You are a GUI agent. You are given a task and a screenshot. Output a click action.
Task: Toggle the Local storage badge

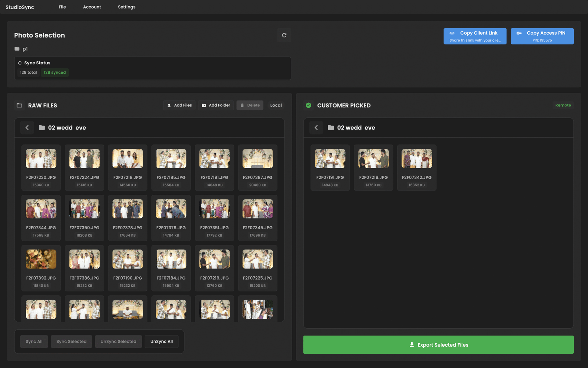click(x=276, y=105)
